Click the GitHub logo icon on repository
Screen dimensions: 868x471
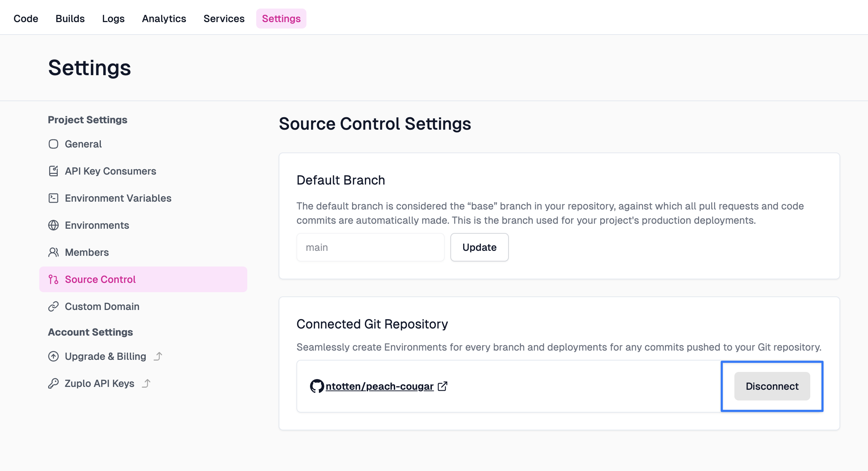tap(317, 386)
